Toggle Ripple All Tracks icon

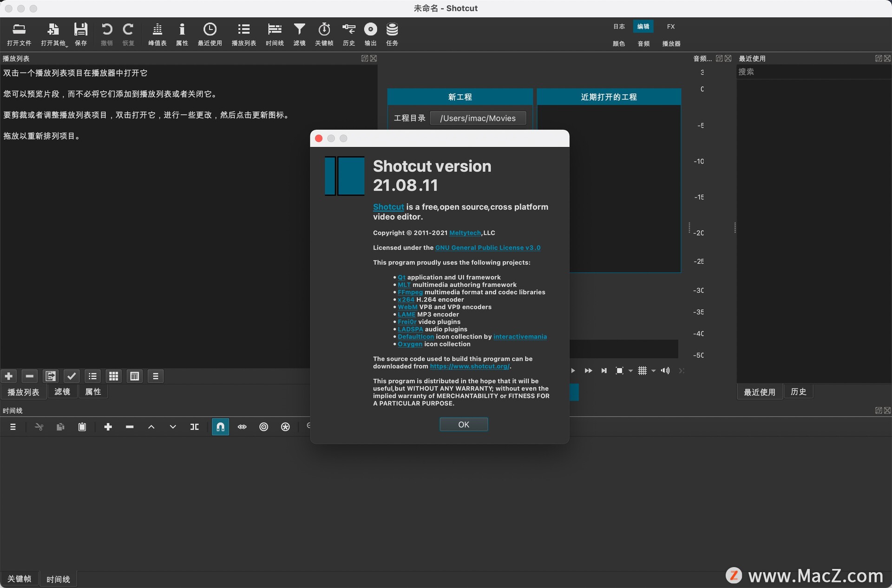[x=285, y=427]
